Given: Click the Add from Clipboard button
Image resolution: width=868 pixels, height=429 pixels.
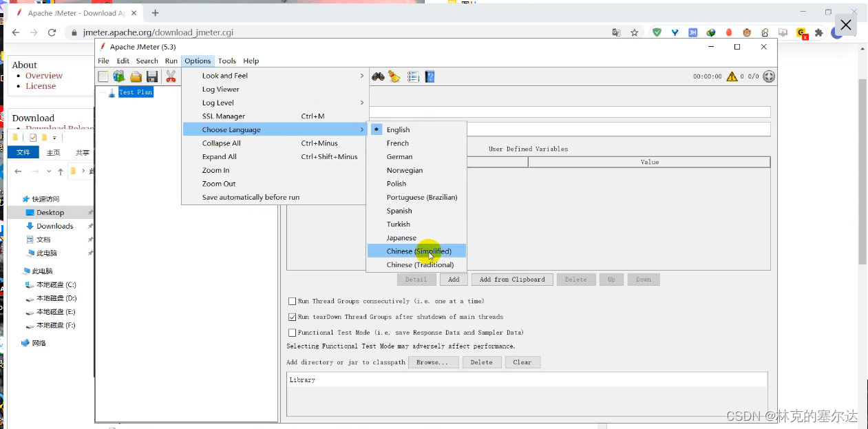Looking at the screenshot, I should [512, 280].
